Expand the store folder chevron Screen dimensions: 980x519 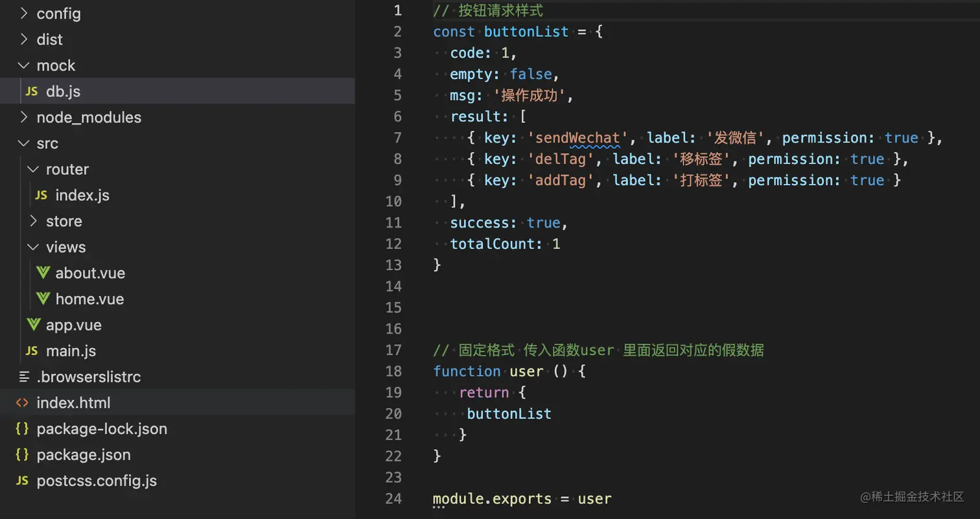coord(33,221)
